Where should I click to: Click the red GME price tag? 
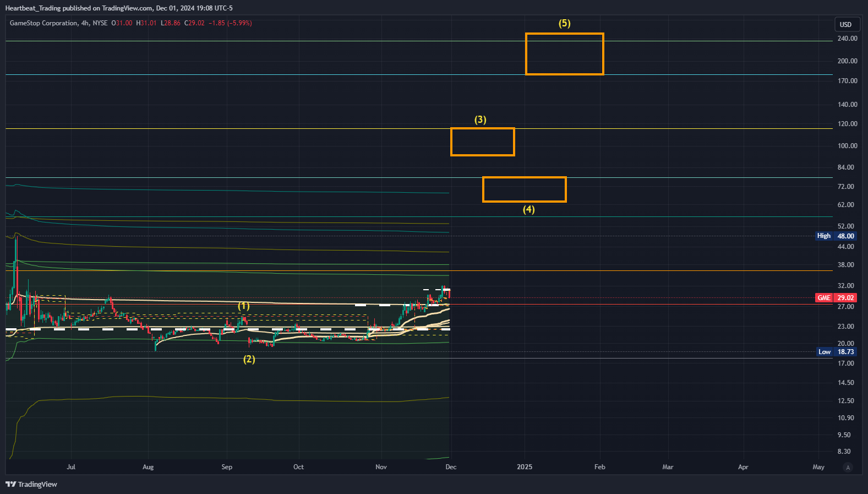pos(836,298)
